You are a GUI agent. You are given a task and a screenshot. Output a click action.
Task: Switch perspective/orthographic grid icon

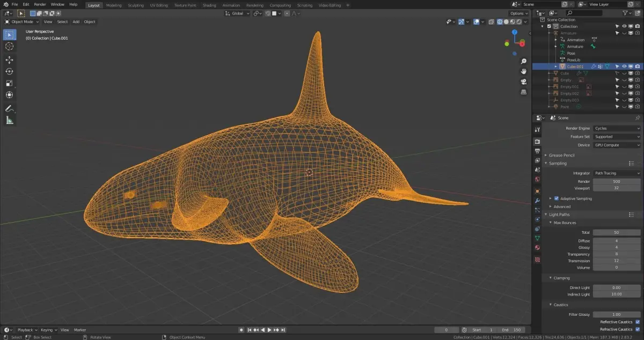coord(524,92)
